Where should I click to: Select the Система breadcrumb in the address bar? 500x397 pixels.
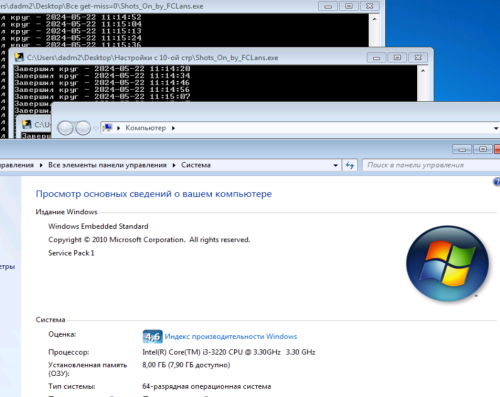click(196, 165)
